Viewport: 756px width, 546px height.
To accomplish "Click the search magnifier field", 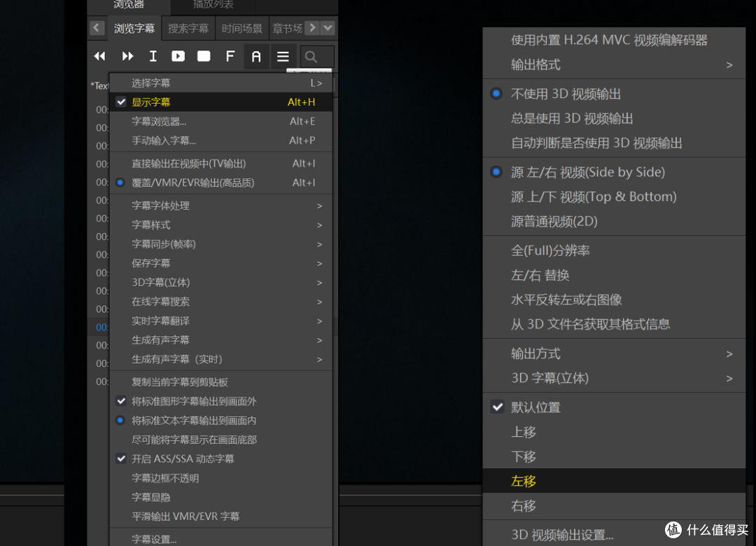I will point(317,57).
